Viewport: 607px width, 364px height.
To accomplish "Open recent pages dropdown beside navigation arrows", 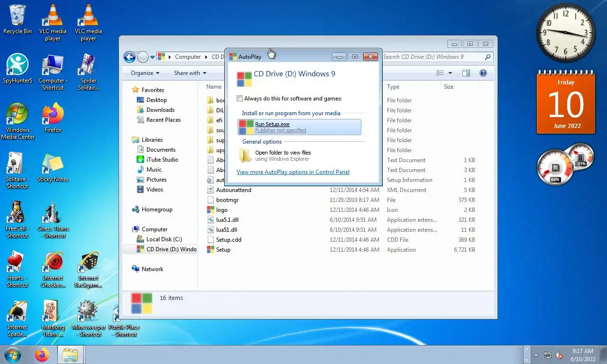I will [x=153, y=57].
